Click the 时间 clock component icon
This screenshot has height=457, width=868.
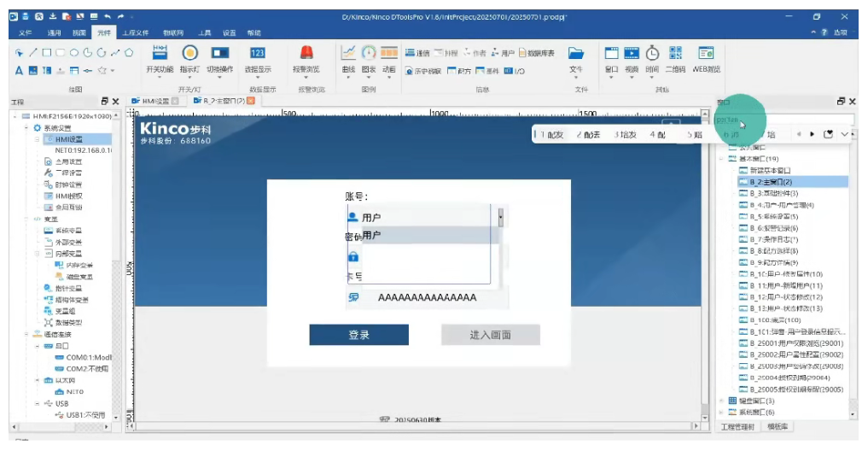pyautogui.click(x=652, y=53)
